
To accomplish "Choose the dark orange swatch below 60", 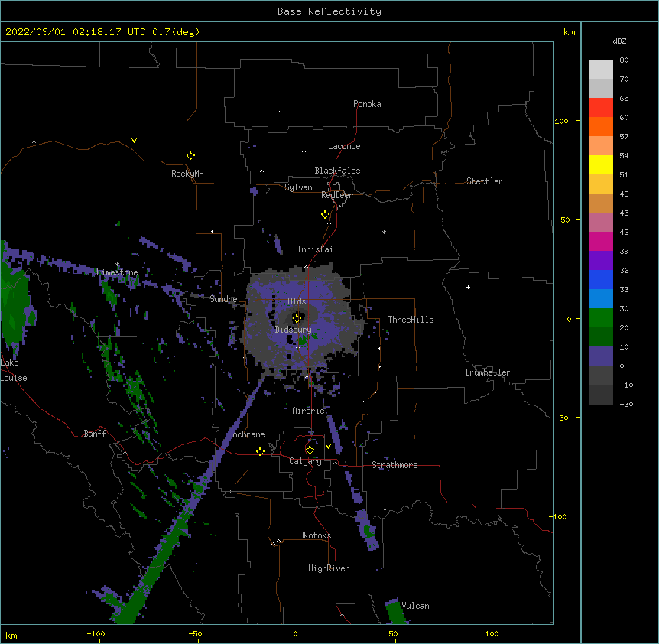I will 601,126.
